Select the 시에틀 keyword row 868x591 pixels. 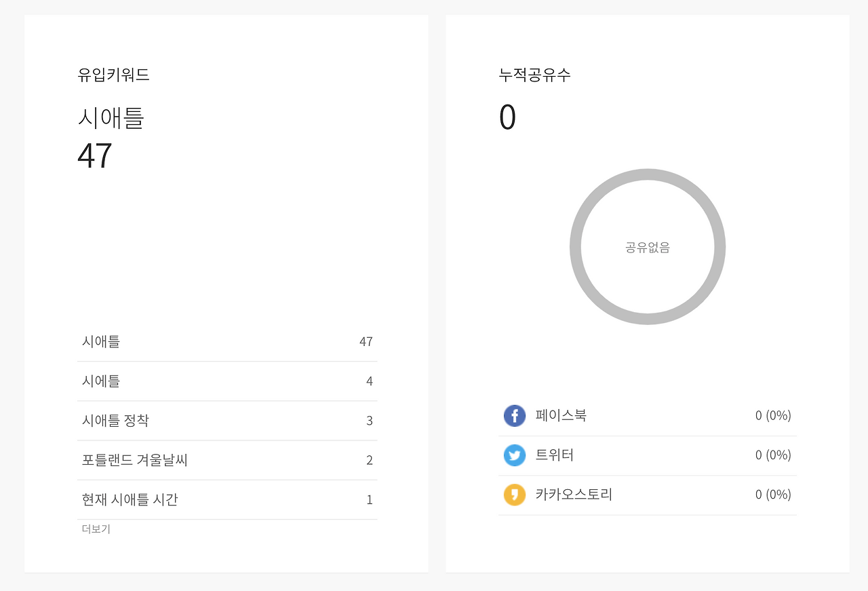(x=227, y=381)
